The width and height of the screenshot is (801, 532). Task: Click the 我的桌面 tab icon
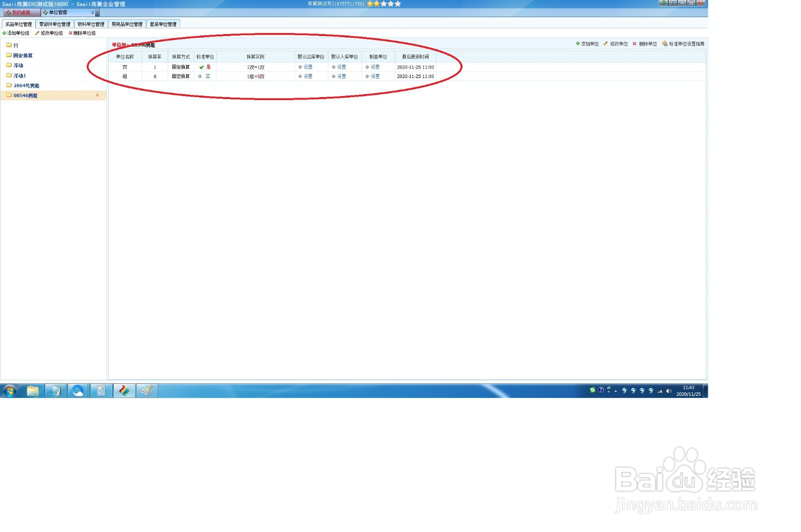[8, 13]
